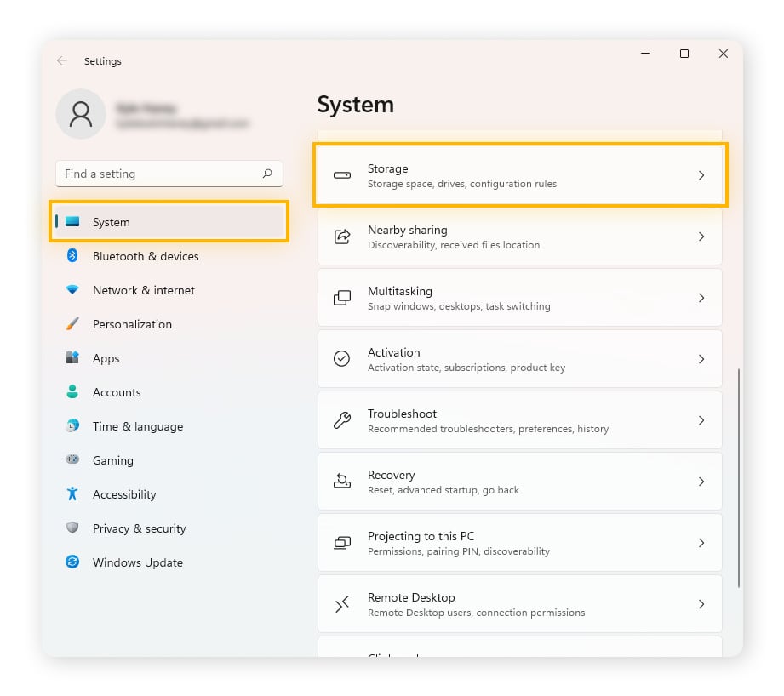Image resolution: width=784 pixels, height=696 pixels.
Task: Click the Network & internet globe icon
Action: (x=73, y=289)
